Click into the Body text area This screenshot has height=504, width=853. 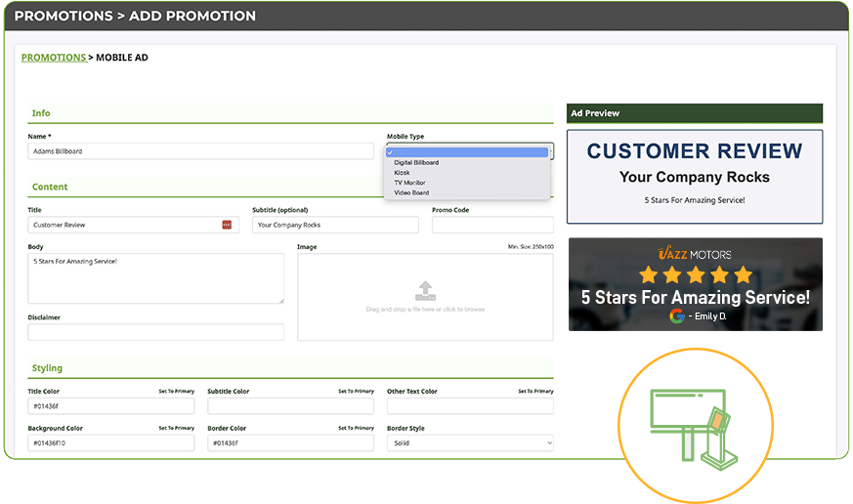point(155,278)
